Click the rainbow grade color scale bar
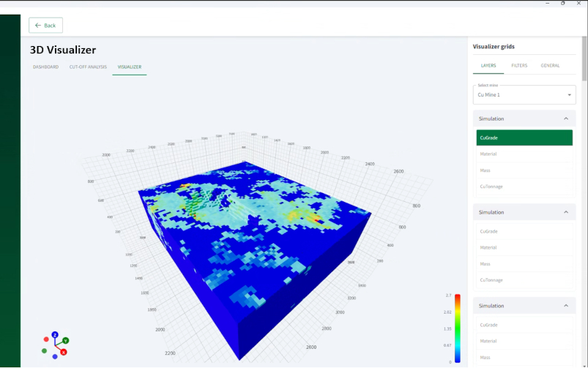 458,328
